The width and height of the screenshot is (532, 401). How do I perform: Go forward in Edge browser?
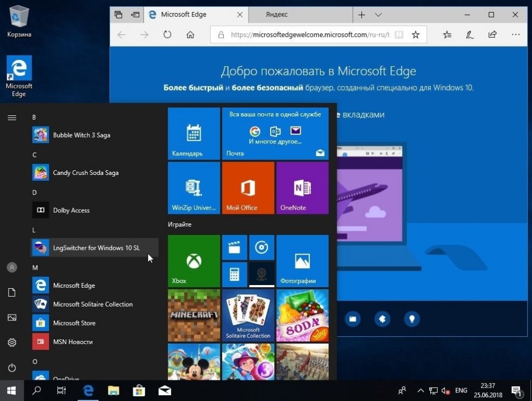point(144,35)
